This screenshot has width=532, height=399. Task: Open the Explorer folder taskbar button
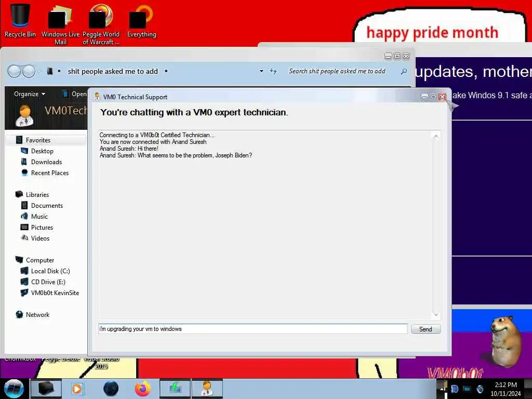coord(46,389)
